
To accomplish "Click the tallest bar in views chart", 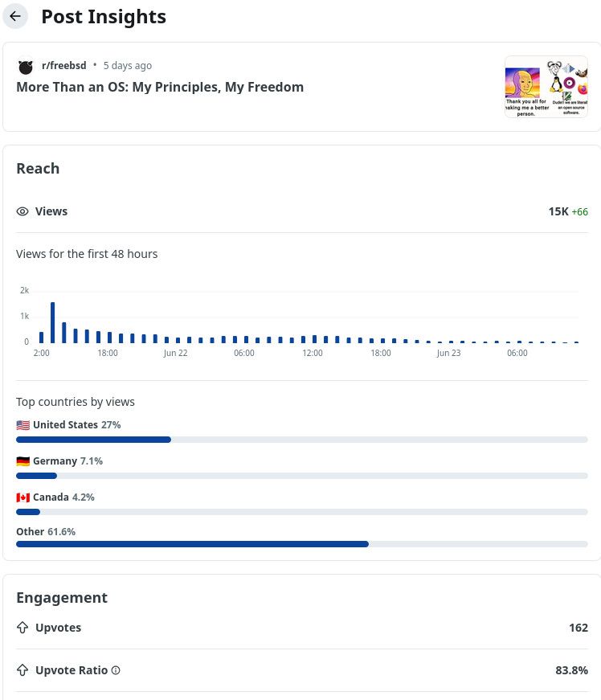I will coord(53,322).
